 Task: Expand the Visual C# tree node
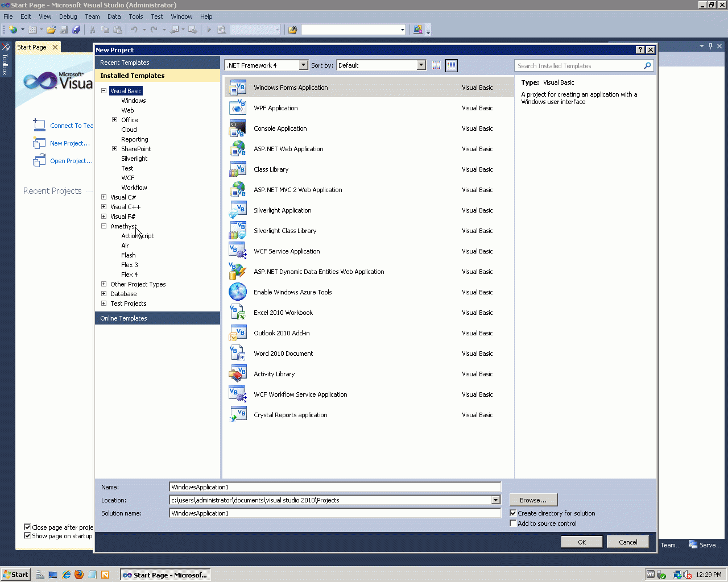click(104, 197)
